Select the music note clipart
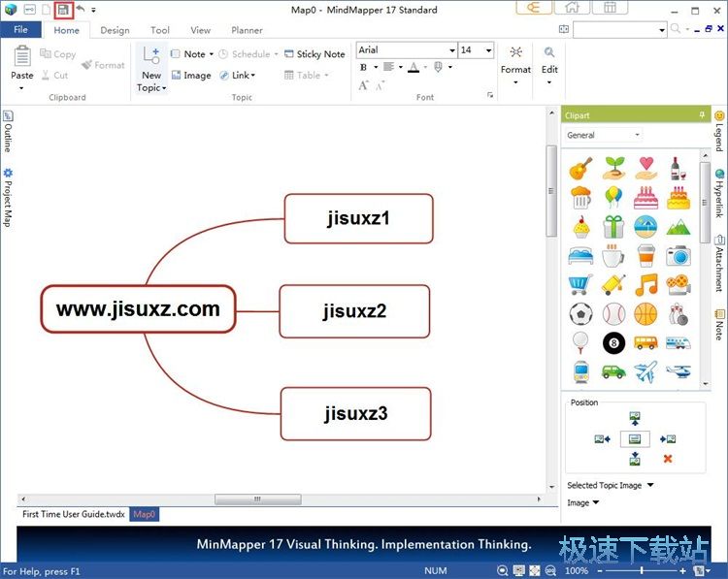Viewport: 728px width, 579px height. click(x=645, y=284)
